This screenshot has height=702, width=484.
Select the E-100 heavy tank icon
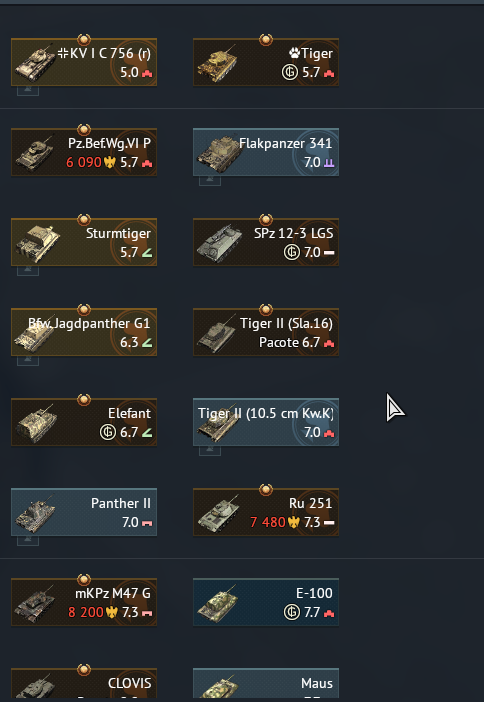click(x=218, y=603)
